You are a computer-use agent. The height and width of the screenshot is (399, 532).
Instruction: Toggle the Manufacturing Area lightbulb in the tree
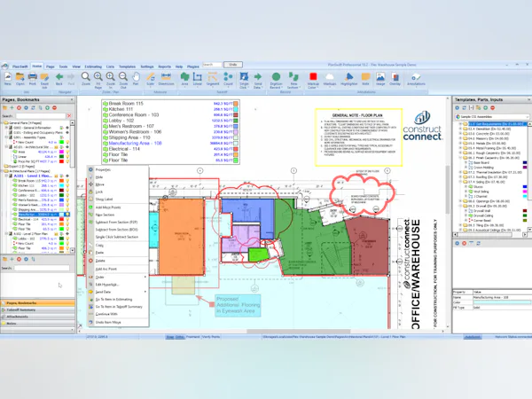point(67,215)
